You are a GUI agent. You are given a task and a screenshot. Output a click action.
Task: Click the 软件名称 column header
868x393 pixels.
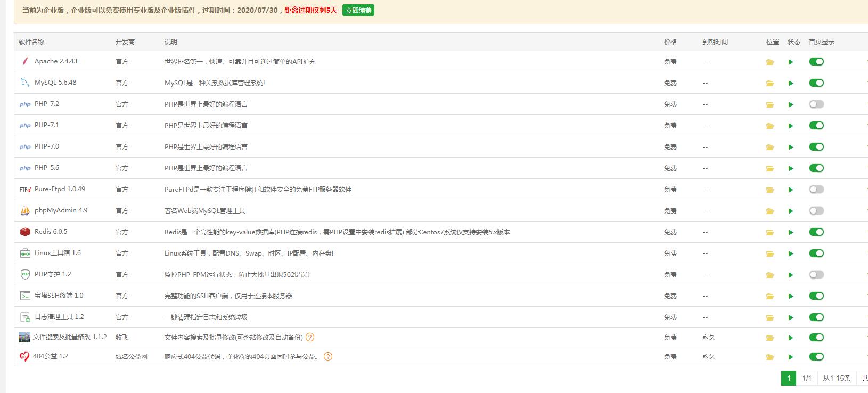[31, 42]
